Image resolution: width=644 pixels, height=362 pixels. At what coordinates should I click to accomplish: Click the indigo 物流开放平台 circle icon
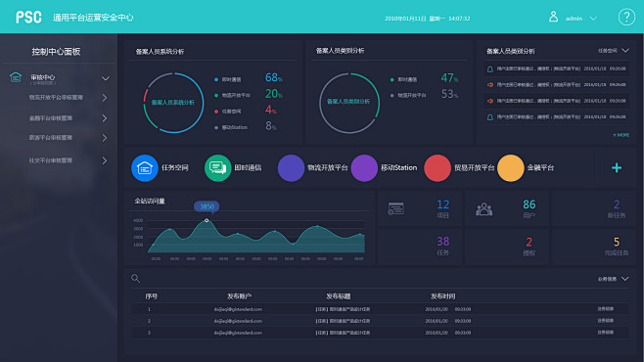(x=291, y=168)
